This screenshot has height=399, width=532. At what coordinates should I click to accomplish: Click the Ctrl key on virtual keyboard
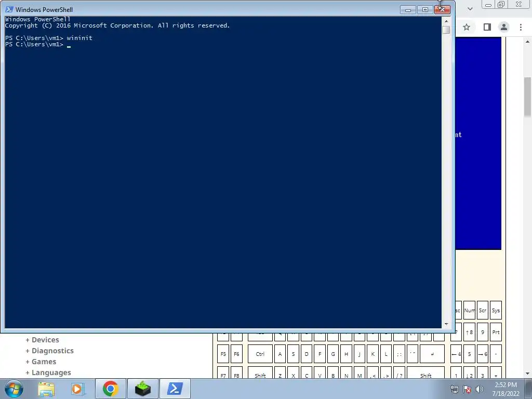click(x=260, y=354)
